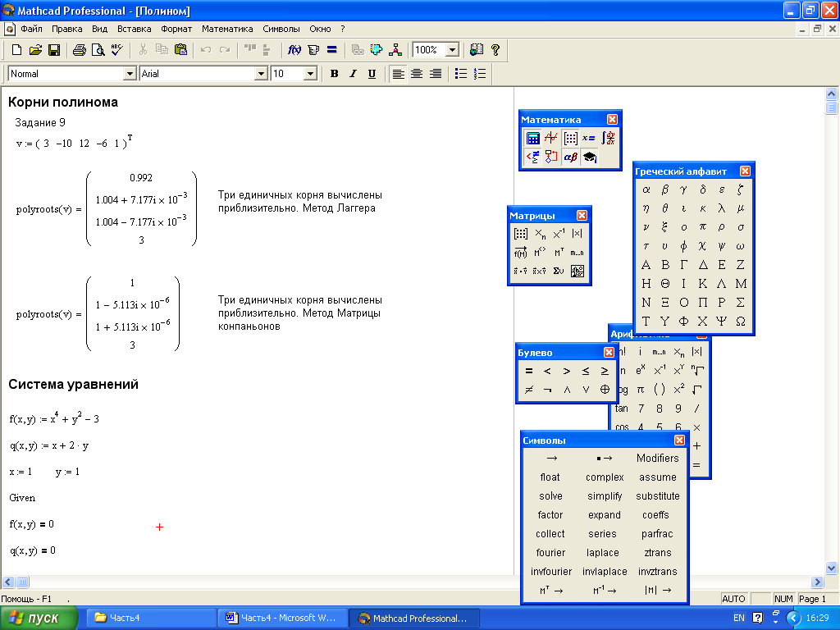This screenshot has height=630, width=840.
Task: Toggle Italic text formatting
Action: click(x=353, y=74)
